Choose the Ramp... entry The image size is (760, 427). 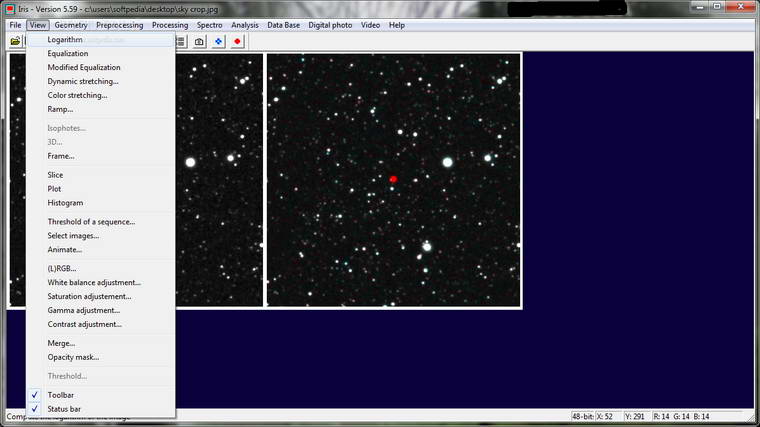tap(101, 110)
